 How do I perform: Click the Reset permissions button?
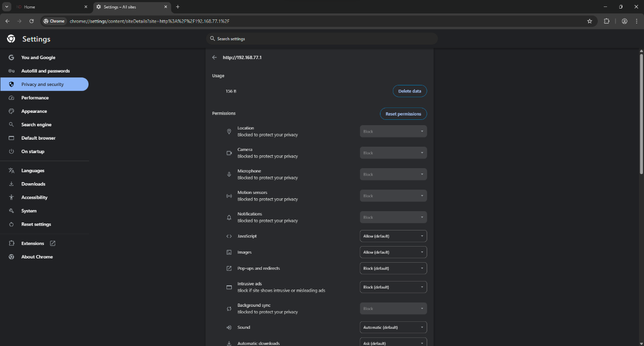tap(404, 114)
